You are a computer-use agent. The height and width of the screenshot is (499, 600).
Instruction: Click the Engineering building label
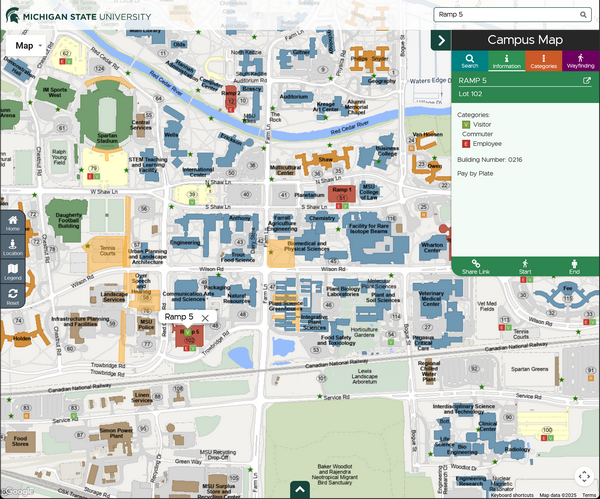pos(186,242)
